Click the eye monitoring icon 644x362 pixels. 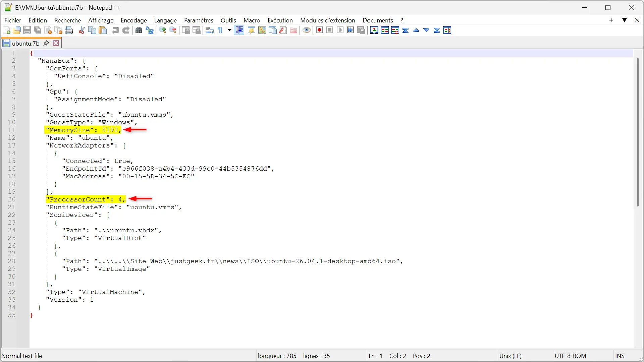coord(306,31)
